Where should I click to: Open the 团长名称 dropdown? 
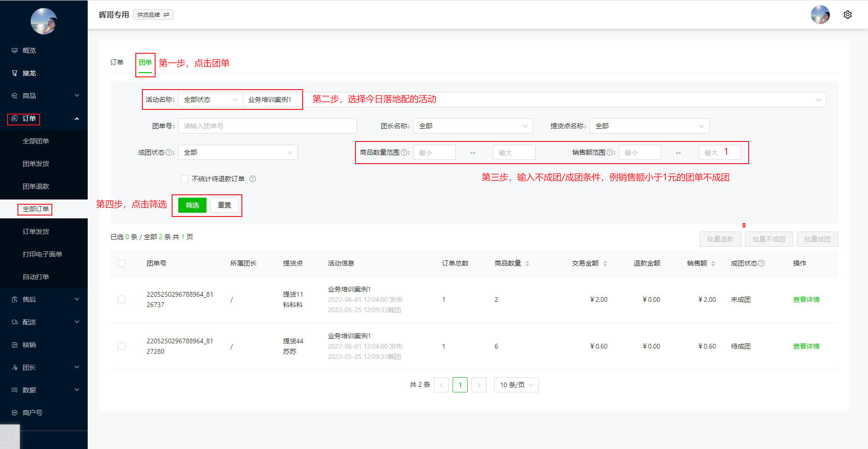473,126
